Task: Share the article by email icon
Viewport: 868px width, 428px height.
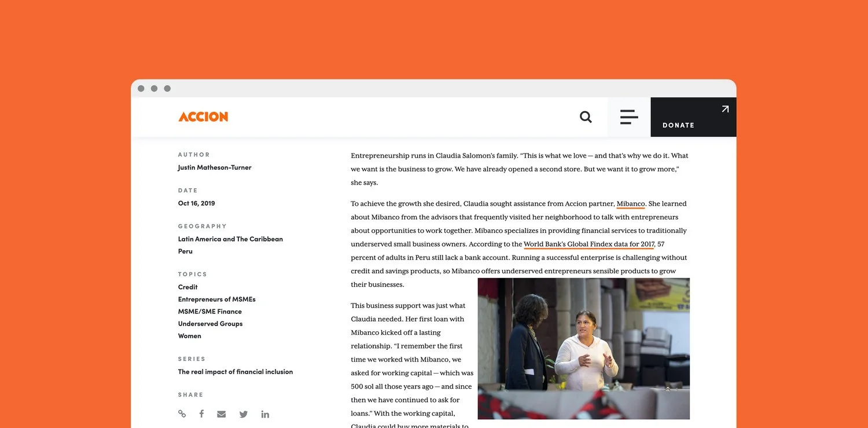Action: click(x=221, y=414)
